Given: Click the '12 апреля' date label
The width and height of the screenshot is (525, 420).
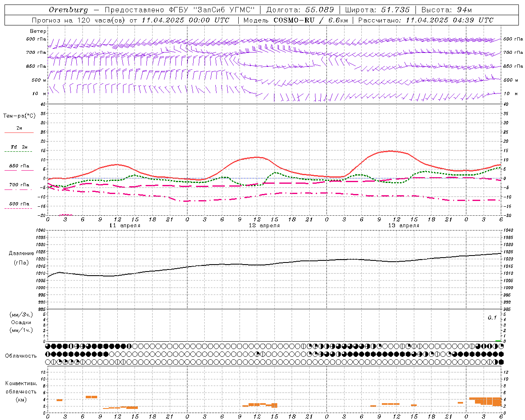Looking at the screenshot, I should 264,226.
